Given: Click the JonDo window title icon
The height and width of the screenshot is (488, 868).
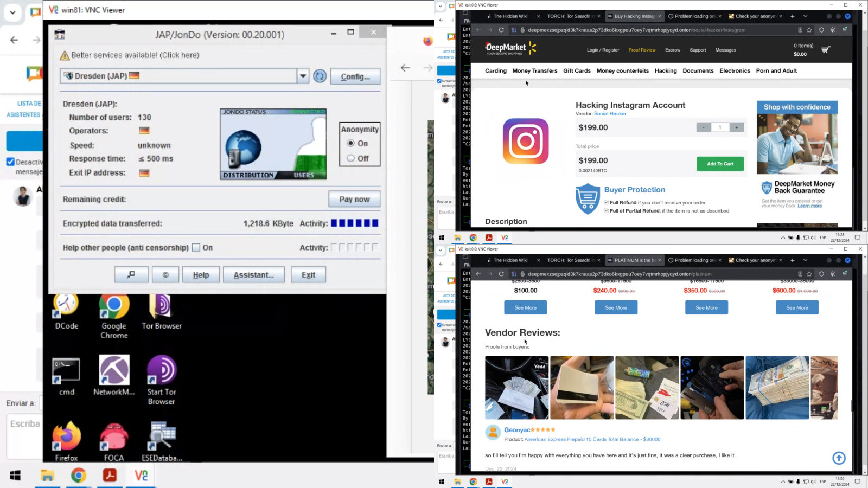Looking at the screenshot, I should point(60,35).
